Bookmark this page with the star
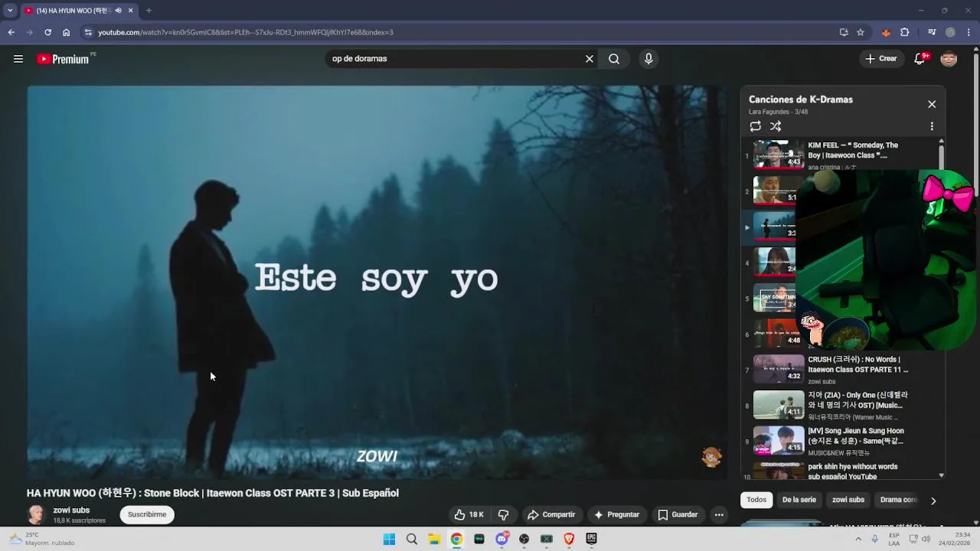Screen dimensions: 980x551 coord(861,32)
